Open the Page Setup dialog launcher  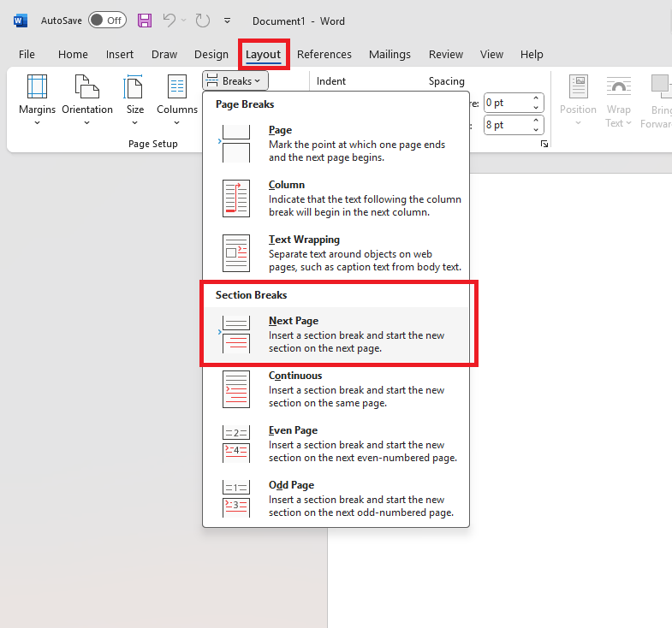[x=544, y=145]
